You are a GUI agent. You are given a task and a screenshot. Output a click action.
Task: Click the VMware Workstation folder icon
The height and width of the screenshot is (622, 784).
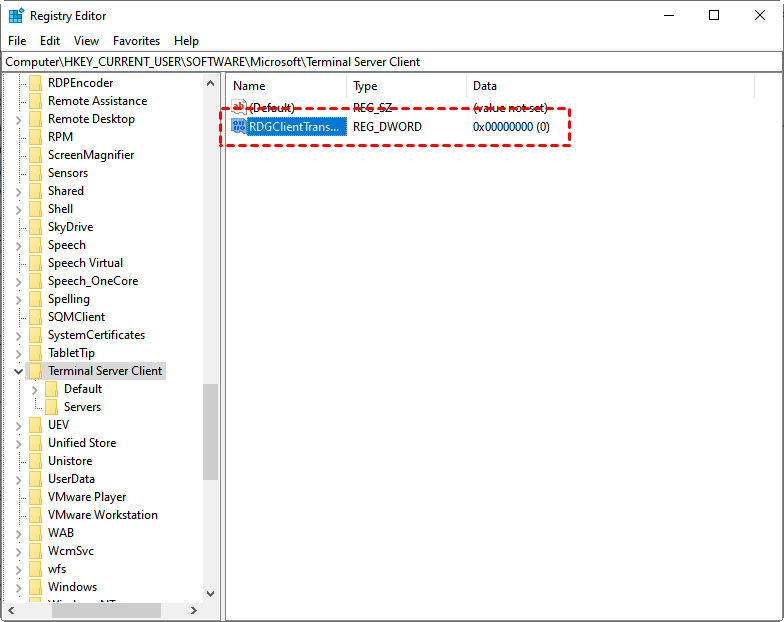tap(36, 515)
